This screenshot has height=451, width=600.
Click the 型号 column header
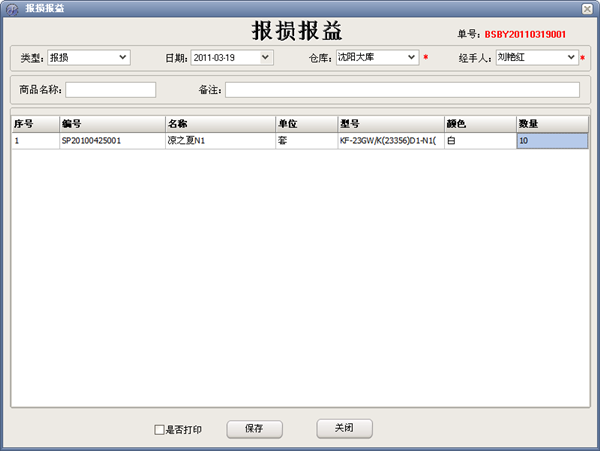point(390,124)
